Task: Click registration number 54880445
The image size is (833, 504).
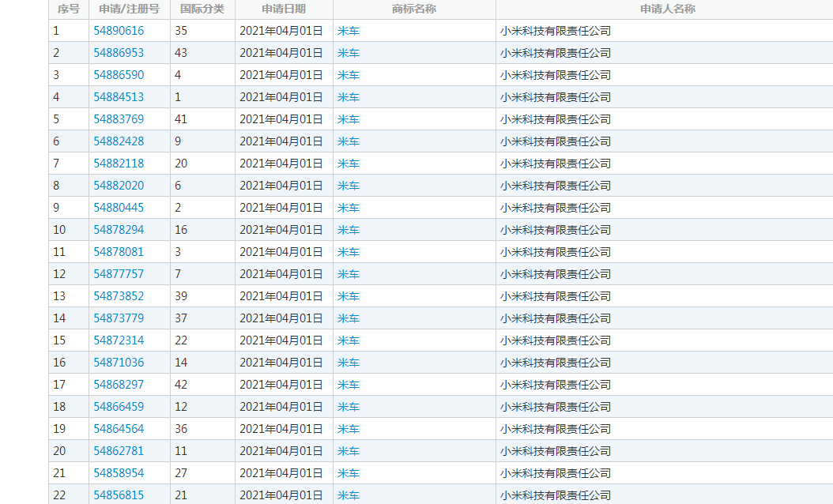Action: click(x=119, y=208)
